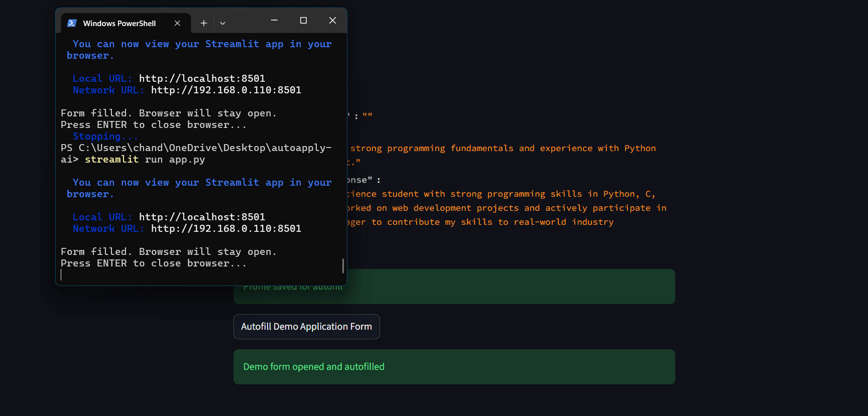Select the Windows PowerShell tab title
Image resolution: width=868 pixels, height=416 pixels.
pos(119,24)
